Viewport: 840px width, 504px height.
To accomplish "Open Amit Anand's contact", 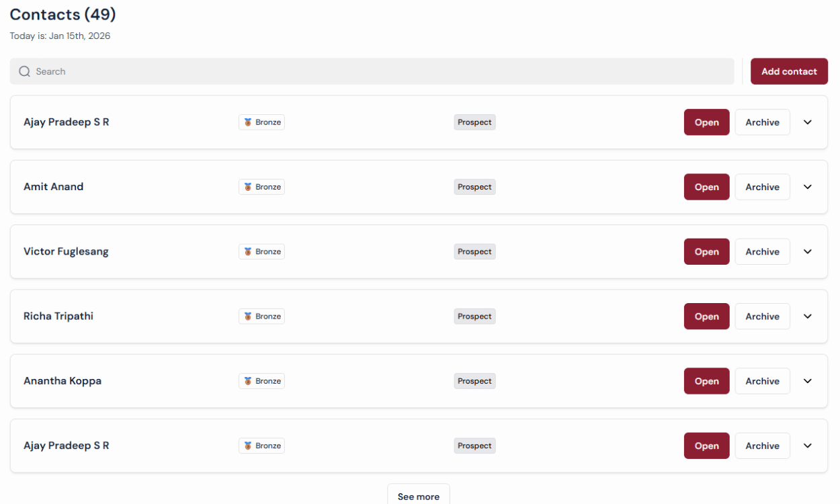I will (706, 187).
